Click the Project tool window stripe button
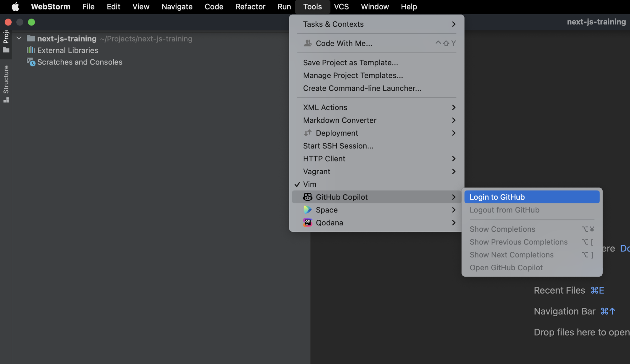 [6, 37]
